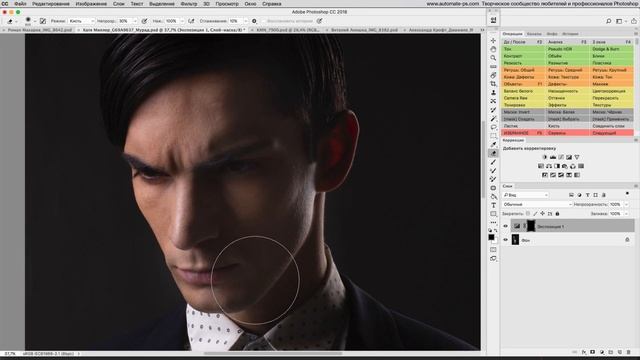This screenshot has width=640, height=360.
Task: Select the Zoom magnifier tool
Action: pos(493,58)
